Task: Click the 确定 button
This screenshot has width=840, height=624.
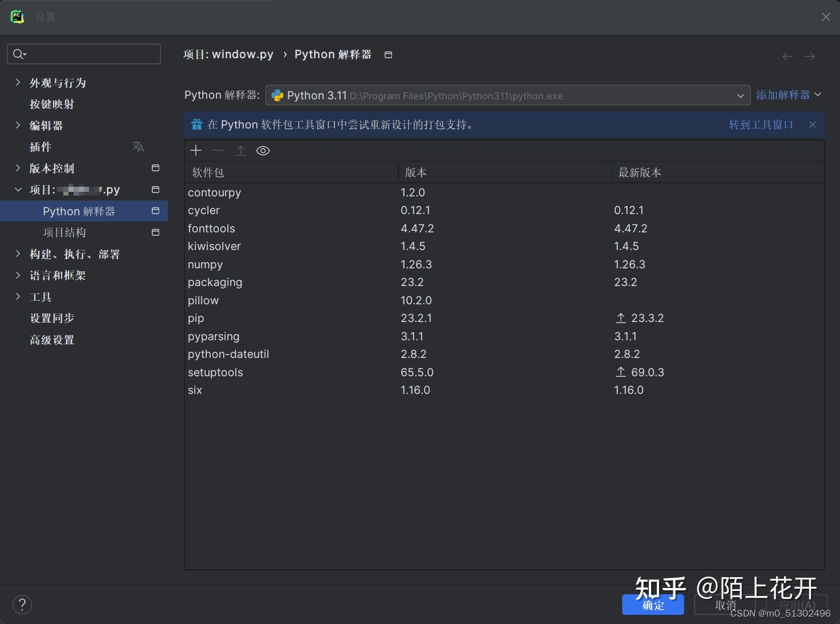Action: pyautogui.click(x=653, y=605)
